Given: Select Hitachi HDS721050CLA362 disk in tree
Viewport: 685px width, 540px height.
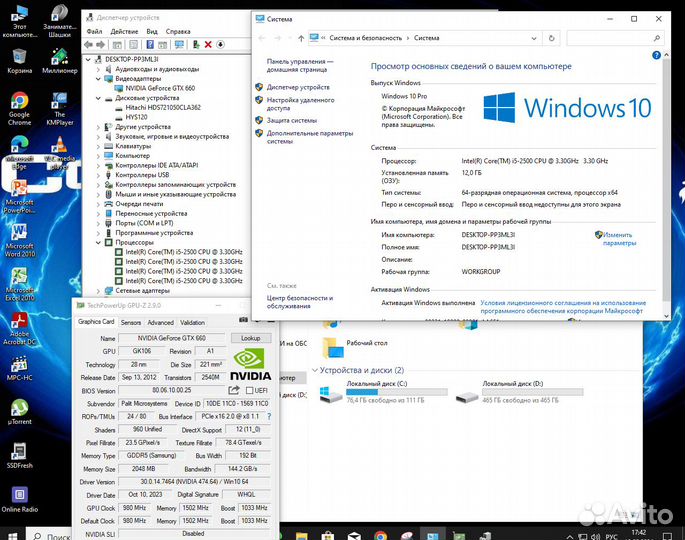Looking at the screenshot, I should pos(163,107).
